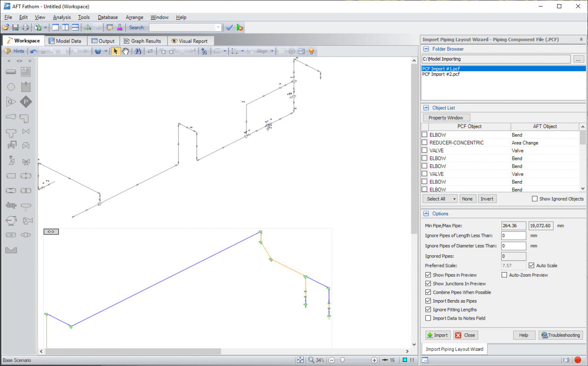Switch to the Model Data tab
Viewport: 588px width, 366px height.
(x=65, y=41)
